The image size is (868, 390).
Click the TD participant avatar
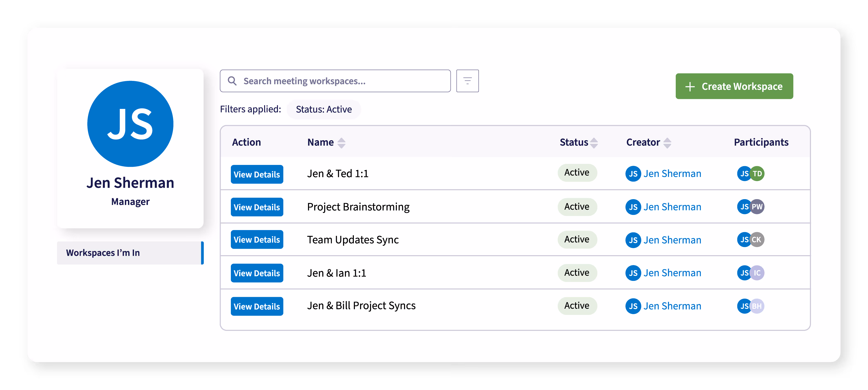tap(758, 174)
